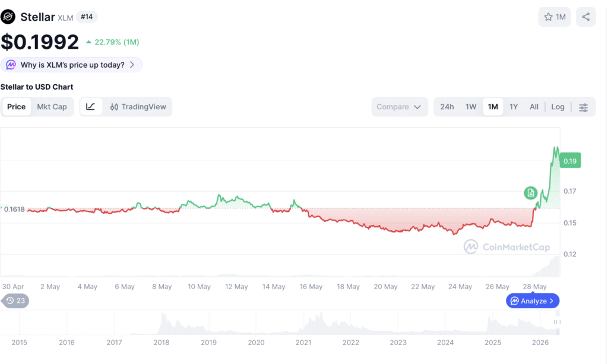Open the TradingView chart mode
This screenshot has height=364, width=608.
[x=138, y=107]
